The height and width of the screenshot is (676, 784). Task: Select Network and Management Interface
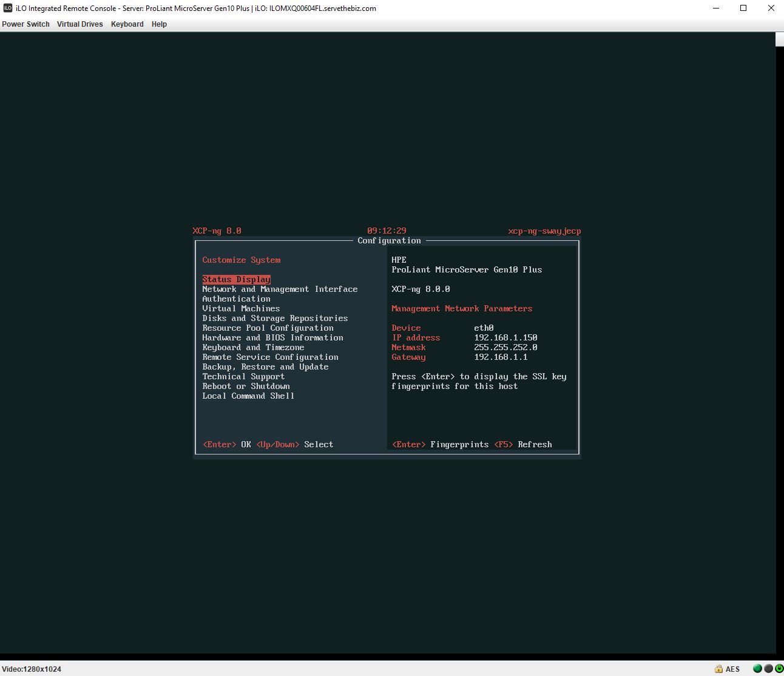click(x=280, y=289)
